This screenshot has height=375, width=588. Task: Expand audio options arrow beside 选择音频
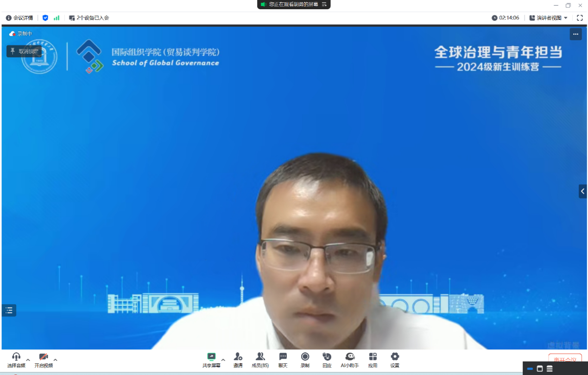coord(28,360)
